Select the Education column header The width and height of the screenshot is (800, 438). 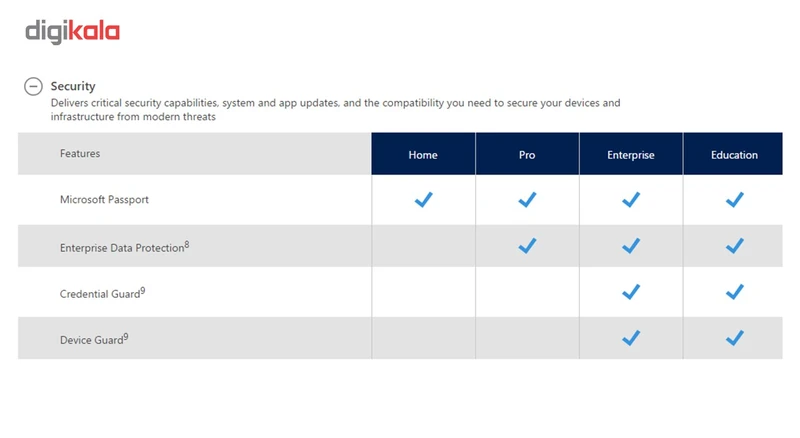[x=735, y=155]
